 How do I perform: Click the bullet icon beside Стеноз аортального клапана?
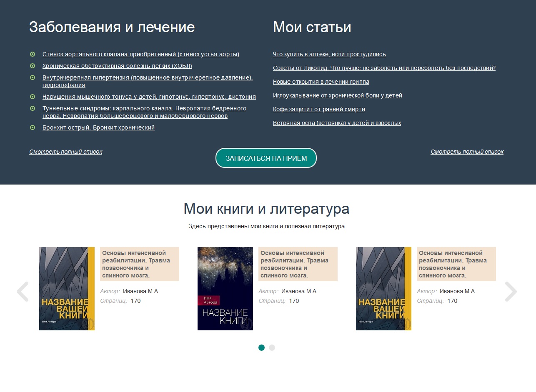(x=33, y=54)
